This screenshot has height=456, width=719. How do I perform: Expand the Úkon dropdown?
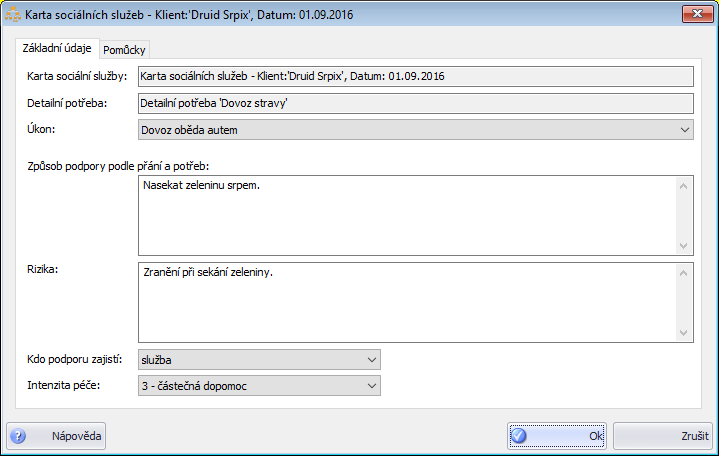[x=684, y=129]
